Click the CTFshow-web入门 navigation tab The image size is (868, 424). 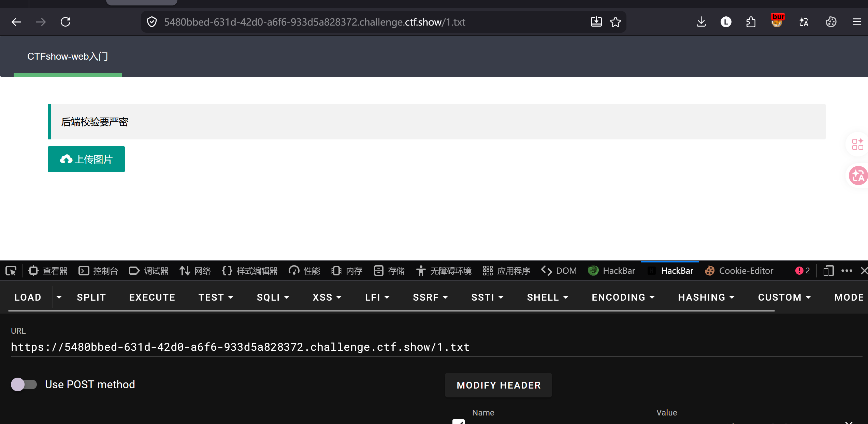click(x=68, y=57)
